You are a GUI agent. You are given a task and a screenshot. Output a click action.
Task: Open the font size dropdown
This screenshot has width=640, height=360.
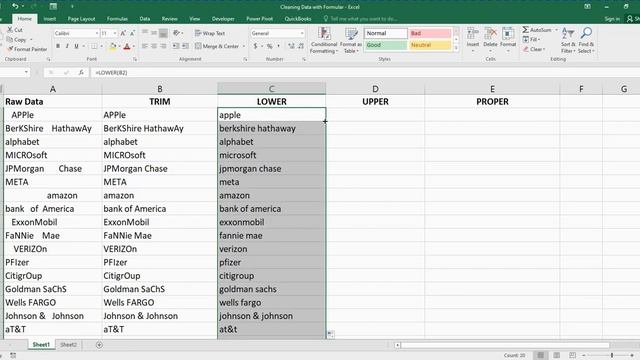(x=115, y=33)
